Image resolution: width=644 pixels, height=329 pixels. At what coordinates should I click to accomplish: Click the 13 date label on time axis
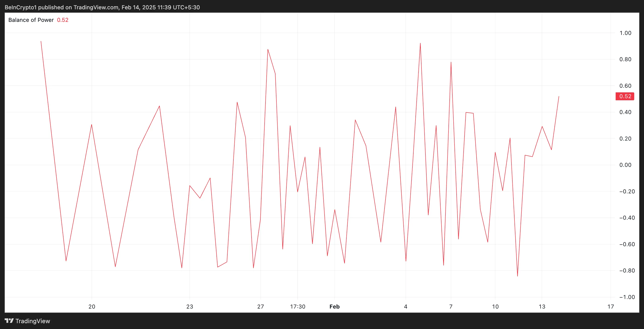tap(542, 306)
